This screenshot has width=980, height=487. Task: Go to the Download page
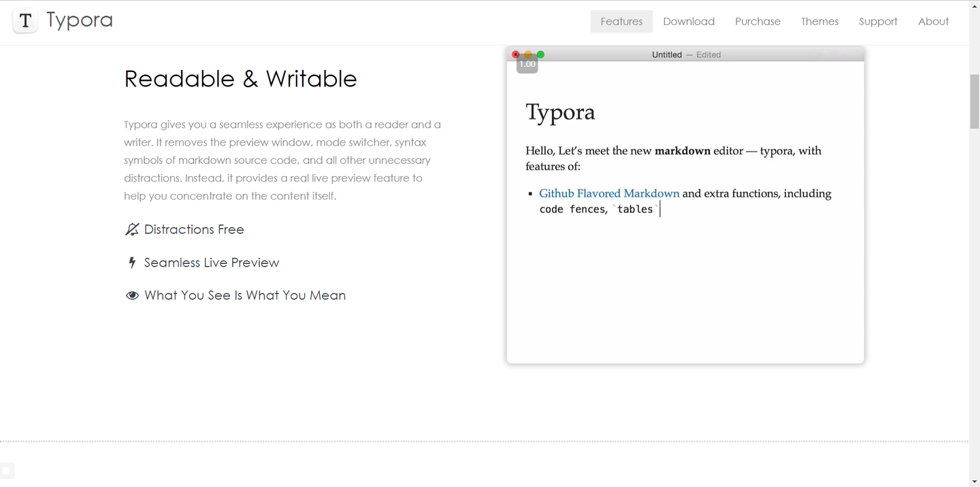point(689,21)
